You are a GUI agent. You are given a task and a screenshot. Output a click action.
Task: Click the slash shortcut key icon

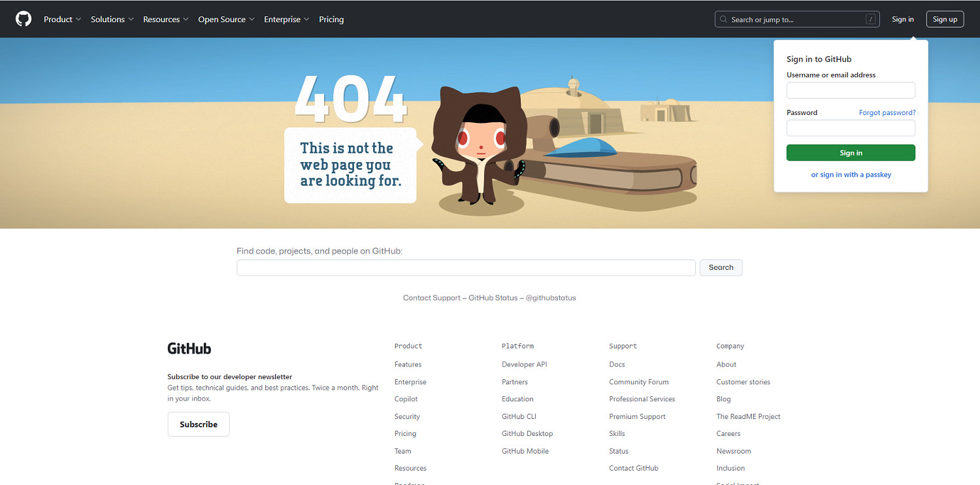click(870, 20)
